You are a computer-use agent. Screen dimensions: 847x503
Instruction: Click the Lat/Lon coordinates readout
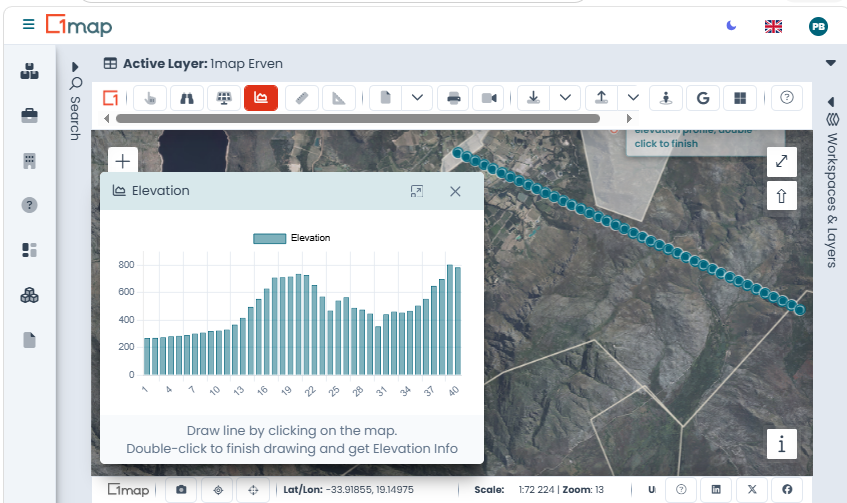(348, 489)
